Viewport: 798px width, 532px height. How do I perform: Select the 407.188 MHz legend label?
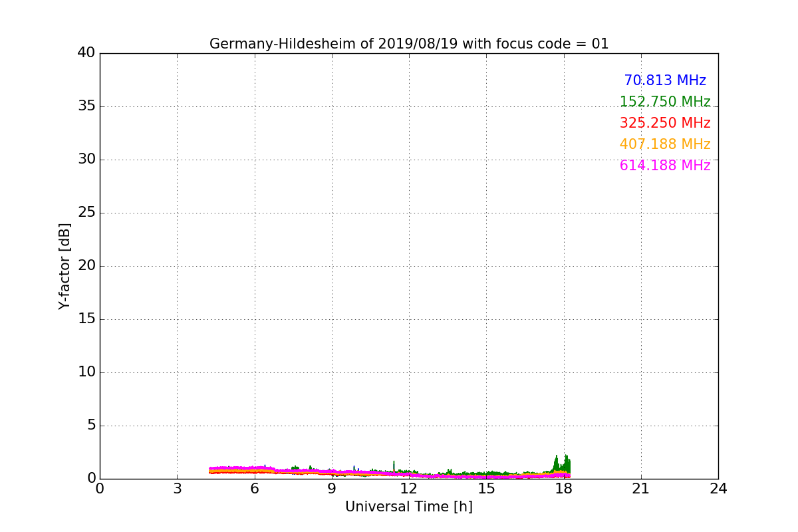coord(665,144)
